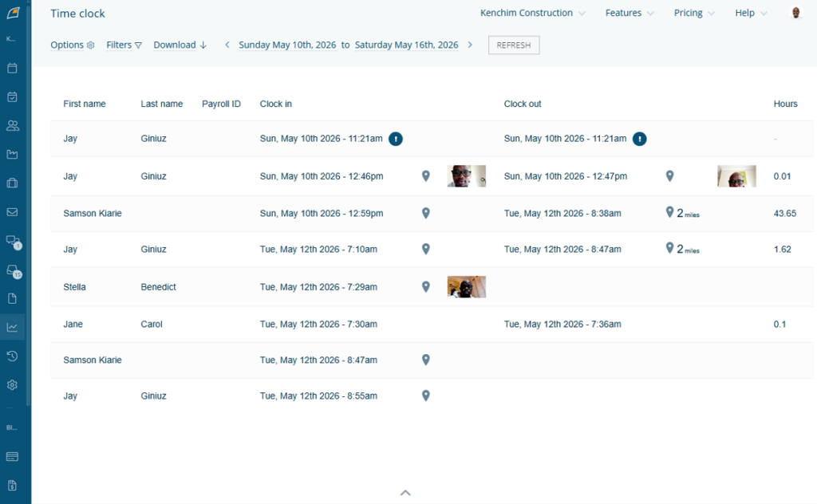Expand the Kenchim Construction dropdown
This screenshot has width=817, height=504.
click(x=532, y=13)
